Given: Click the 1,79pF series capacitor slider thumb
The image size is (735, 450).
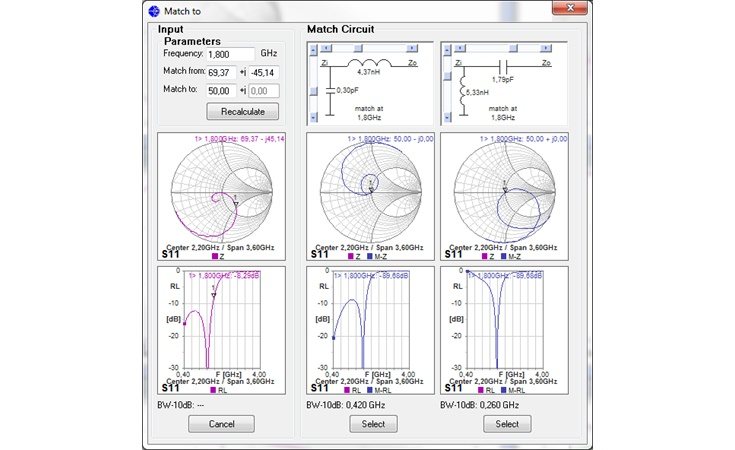Looking at the screenshot, I should click(x=513, y=48).
